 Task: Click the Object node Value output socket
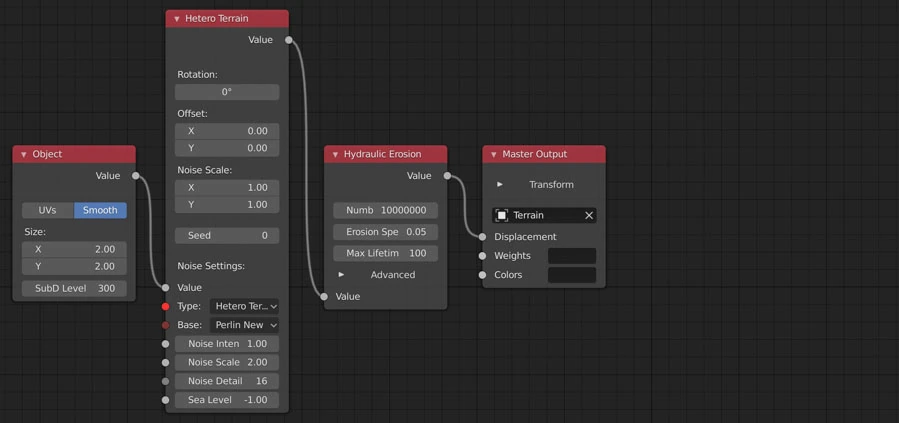[136, 176]
